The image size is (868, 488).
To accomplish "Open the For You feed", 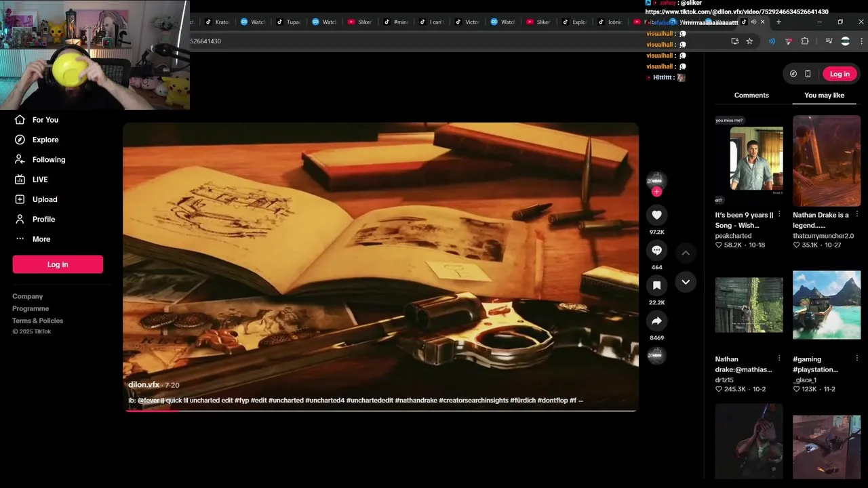I will pyautogui.click(x=37, y=120).
